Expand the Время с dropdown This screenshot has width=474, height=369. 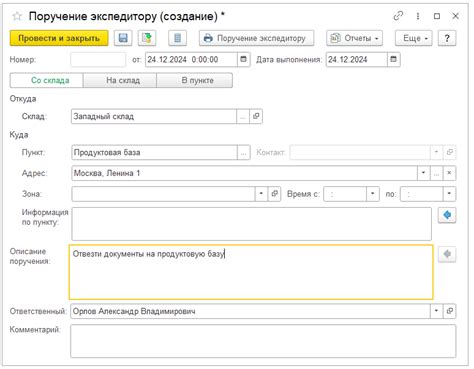[x=373, y=194]
